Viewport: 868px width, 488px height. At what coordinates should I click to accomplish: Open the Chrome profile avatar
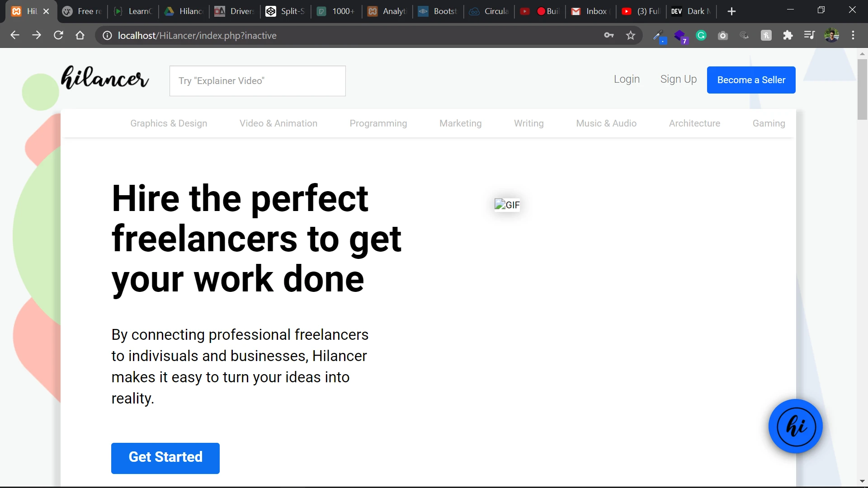click(x=831, y=35)
